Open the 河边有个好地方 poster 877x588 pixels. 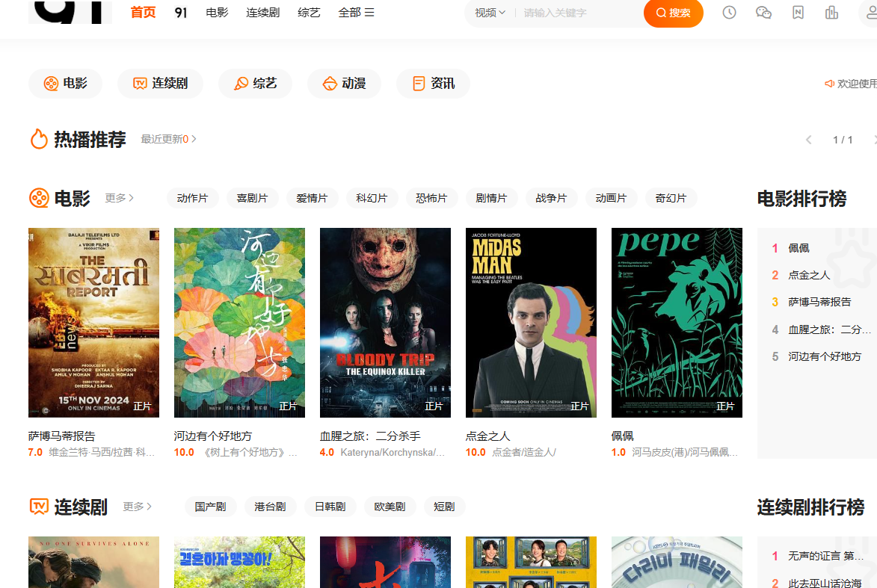(x=239, y=323)
